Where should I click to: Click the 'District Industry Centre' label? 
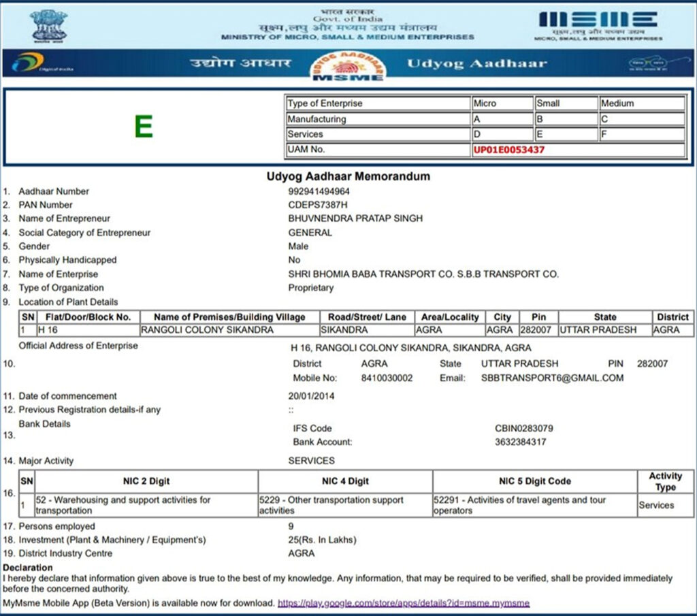tap(65, 554)
